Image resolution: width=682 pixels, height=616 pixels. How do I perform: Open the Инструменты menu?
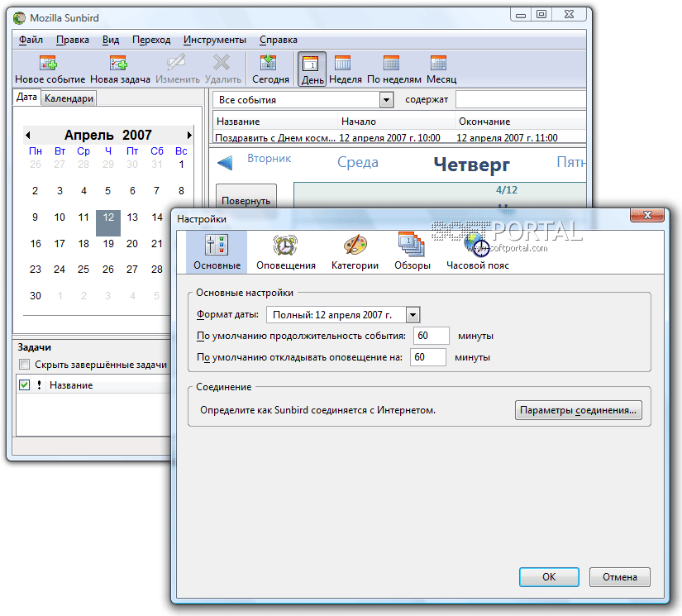pyautogui.click(x=215, y=40)
